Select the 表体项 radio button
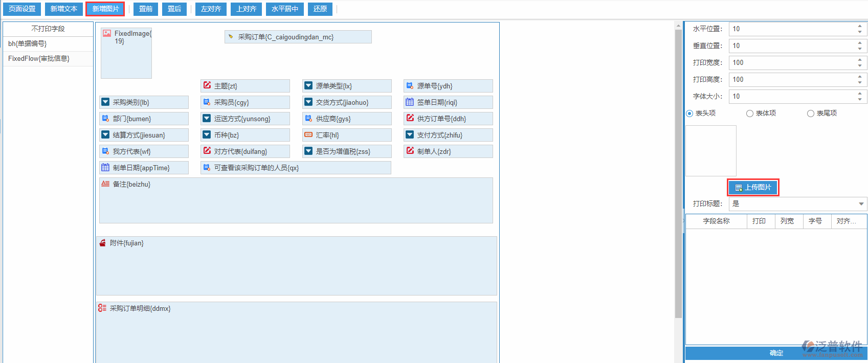Viewport: 868px width, 363px height. [750, 114]
